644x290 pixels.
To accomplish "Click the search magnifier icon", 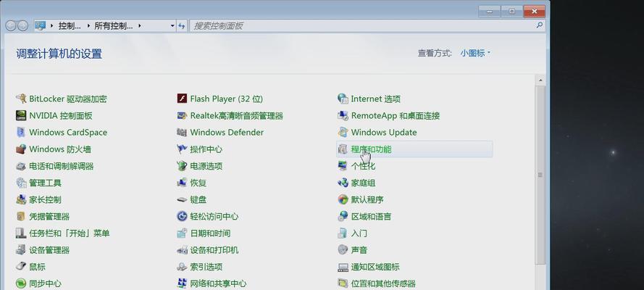I will 540,25.
